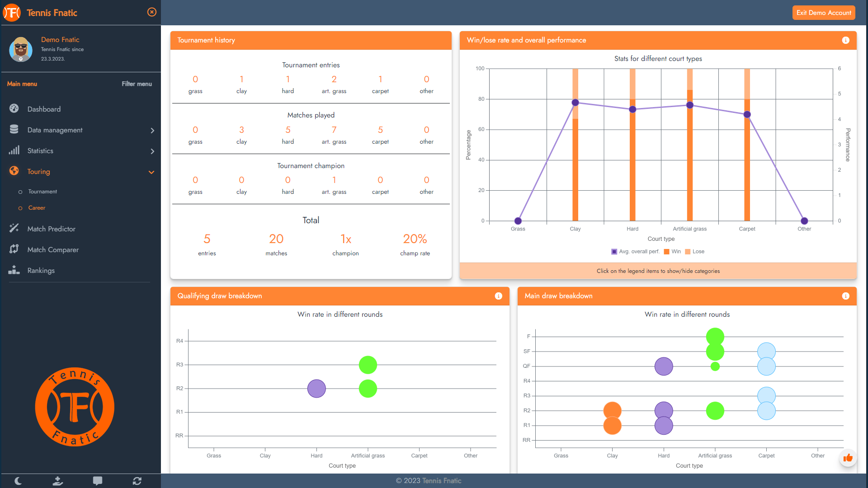Expand the Statistics submenu chevron
The width and height of the screenshot is (868, 488).
pyautogui.click(x=152, y=151)
